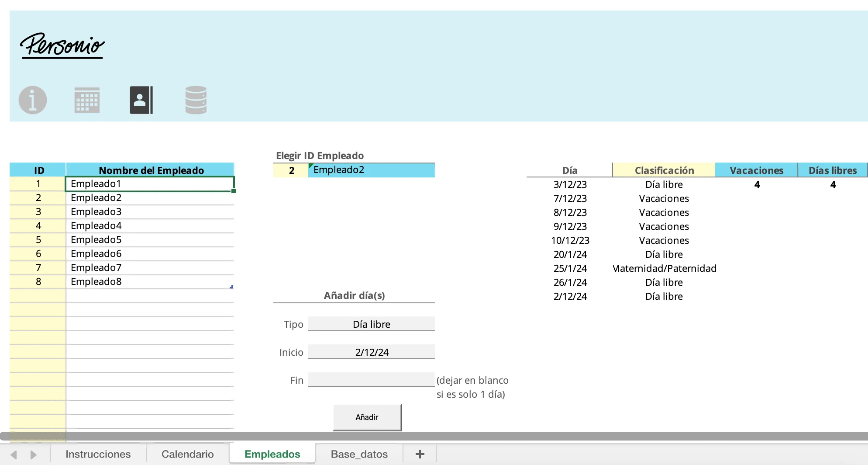
Task: Click the Elegir ID Empleado label
Action: [320, 156]
